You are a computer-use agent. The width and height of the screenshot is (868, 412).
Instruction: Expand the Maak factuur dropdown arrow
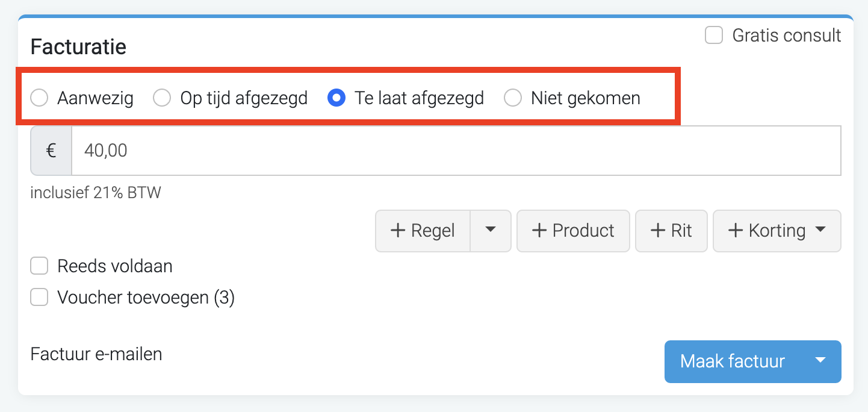(x=820, y=361)
